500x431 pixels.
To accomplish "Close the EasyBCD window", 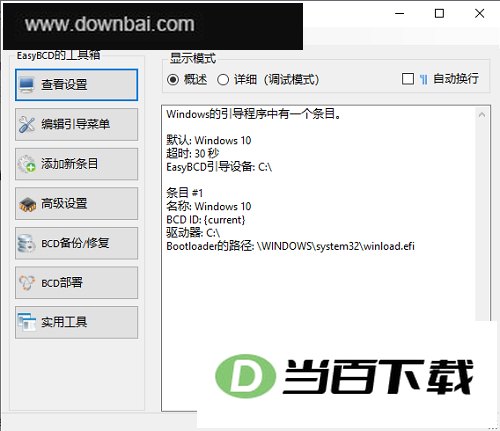I will tap(479, 14).
